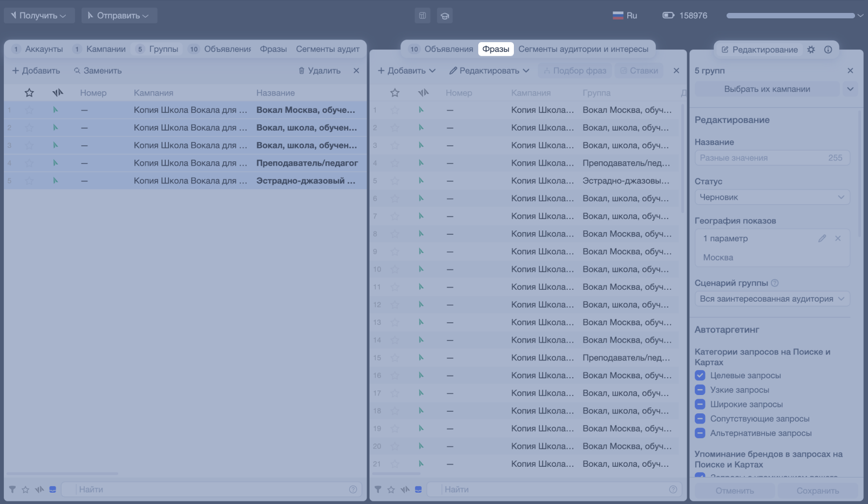Click the Выбрать их кампании button
868x504 pixels.
pos(767,89)
